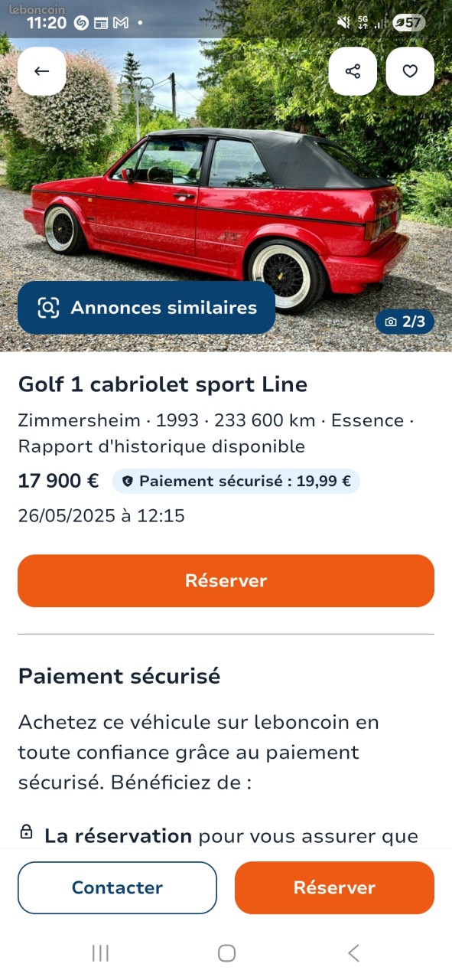Open the share icon
Screen dimensions: 452x980
[353, 71]
